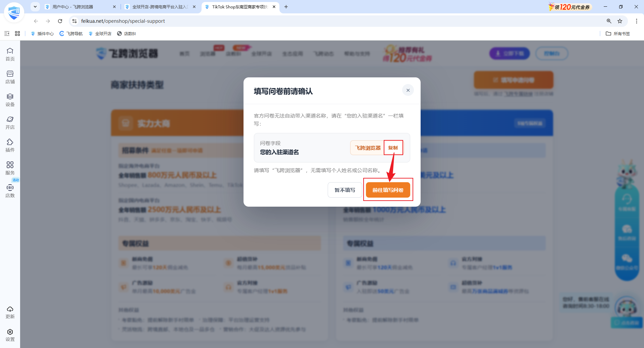The image size is (644, 348).
Task: Switch to the 全球开店 tab
Action: [x=160, y=7]
